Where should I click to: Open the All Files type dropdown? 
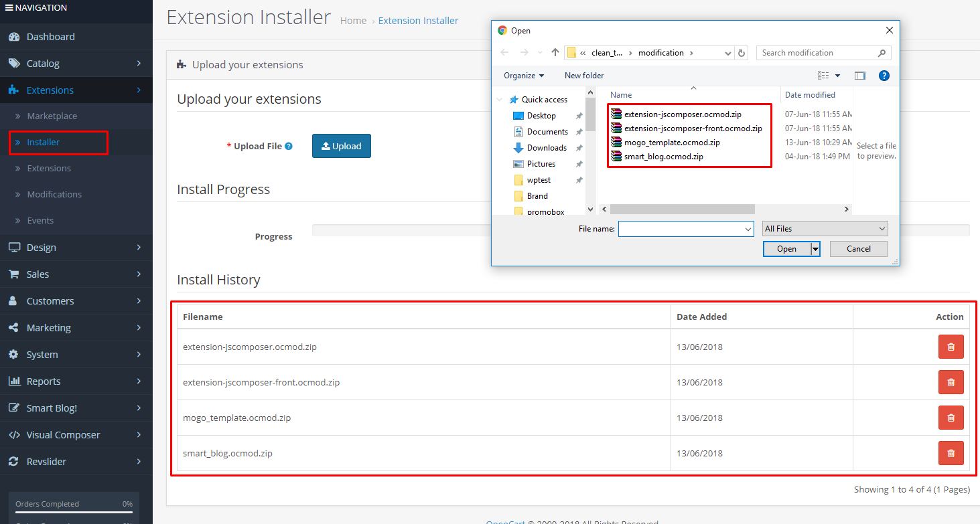[x=825, y=229]
